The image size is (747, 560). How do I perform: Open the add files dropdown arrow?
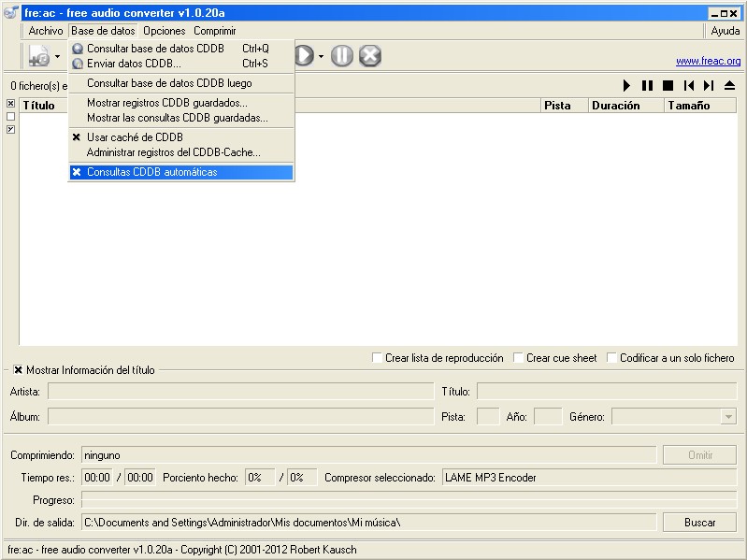(x=58, y=56)
